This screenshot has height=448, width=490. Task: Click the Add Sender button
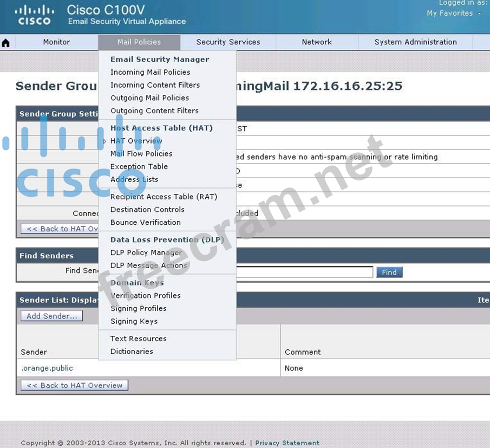click(51, 316)
